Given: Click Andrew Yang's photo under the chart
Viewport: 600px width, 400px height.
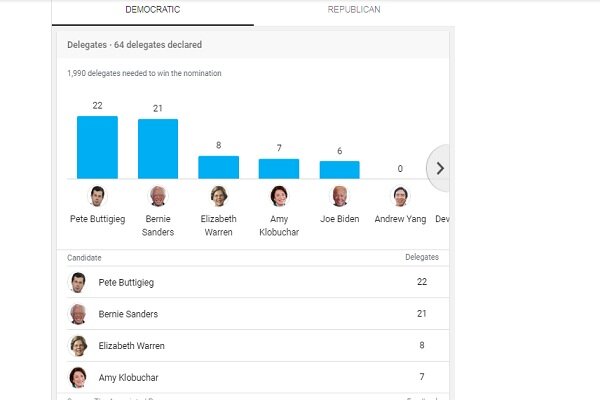Looking at the screenshot, I should point(400,196).
